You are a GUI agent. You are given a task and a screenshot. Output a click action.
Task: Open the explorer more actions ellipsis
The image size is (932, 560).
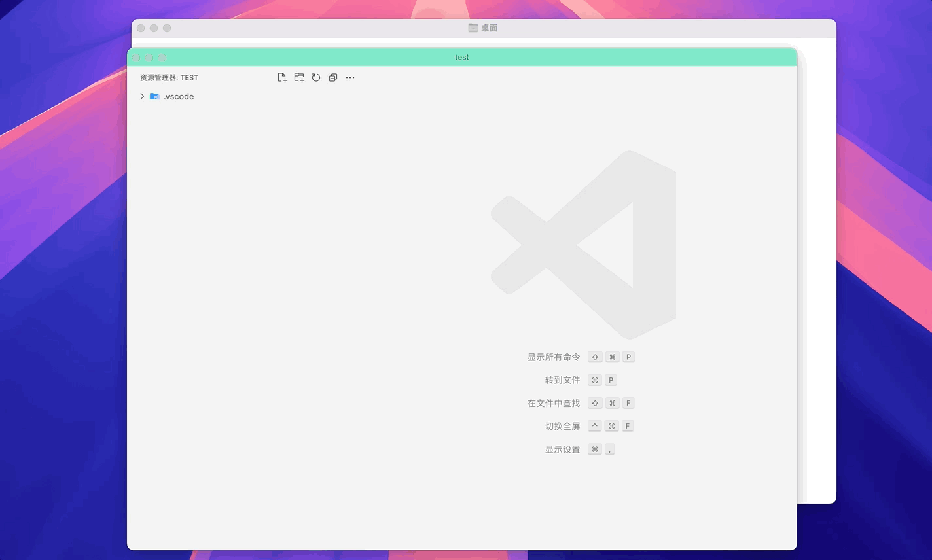350,77
